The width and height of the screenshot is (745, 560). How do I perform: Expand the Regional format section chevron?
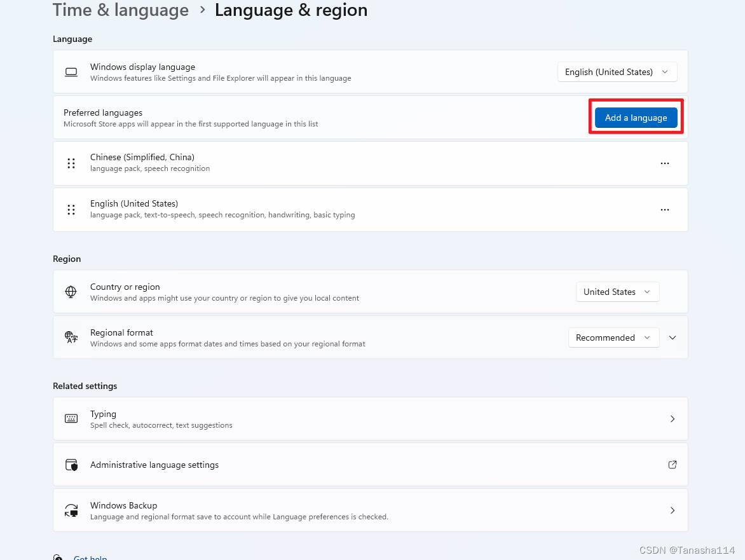tap(673, 338)
